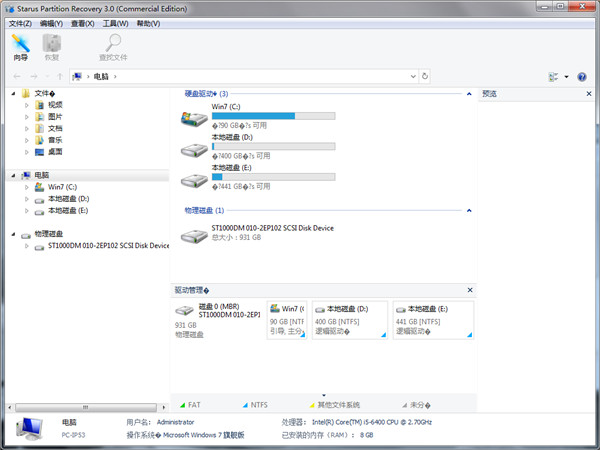The width and height of the screenshot is (600, 450).
Task: Open the 帮助(V) menu
Action: click(x=148, y=24)
